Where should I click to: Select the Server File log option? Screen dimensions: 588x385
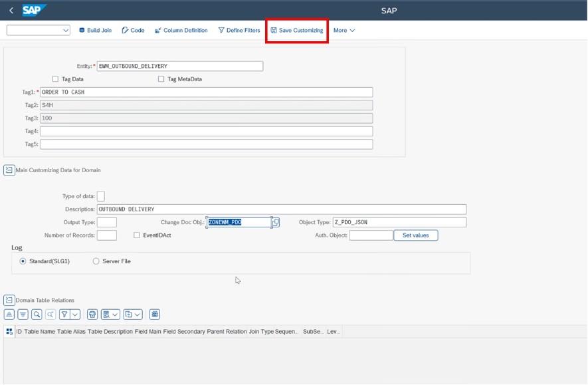96,261
